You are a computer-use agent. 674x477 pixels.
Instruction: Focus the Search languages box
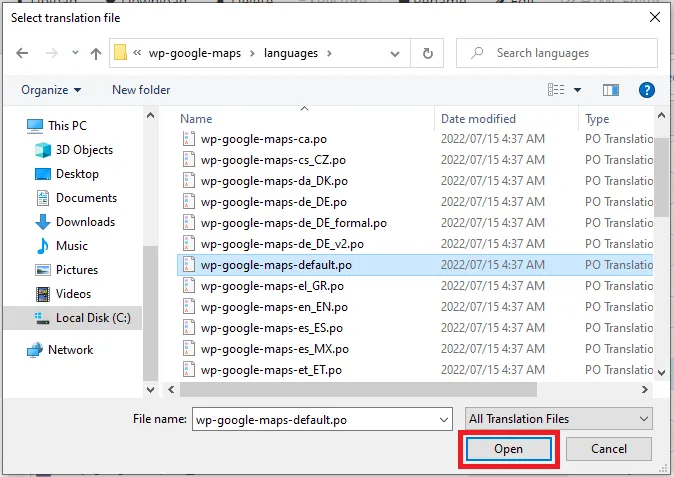pos(557,53)
